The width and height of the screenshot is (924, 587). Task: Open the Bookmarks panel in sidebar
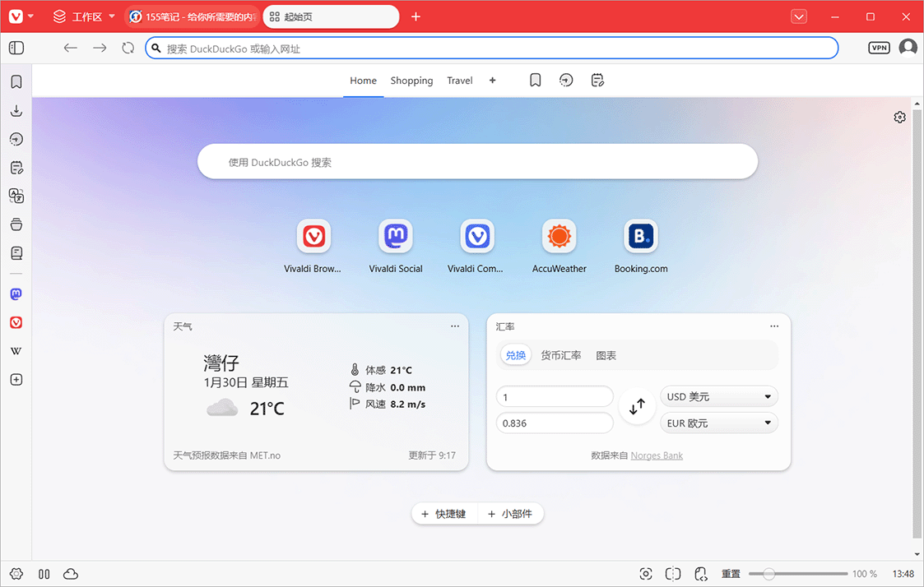[x=16, y=82]
